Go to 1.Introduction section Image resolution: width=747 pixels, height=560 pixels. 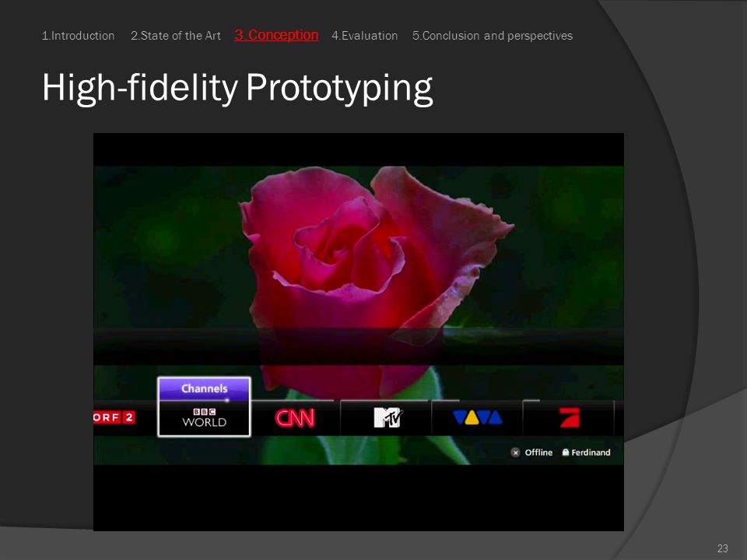[78, 36]
